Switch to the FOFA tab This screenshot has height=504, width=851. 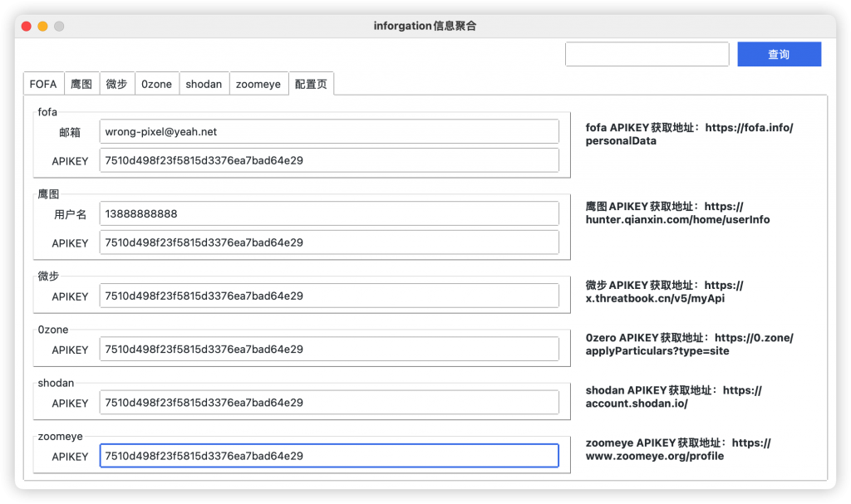coord(42,83)
